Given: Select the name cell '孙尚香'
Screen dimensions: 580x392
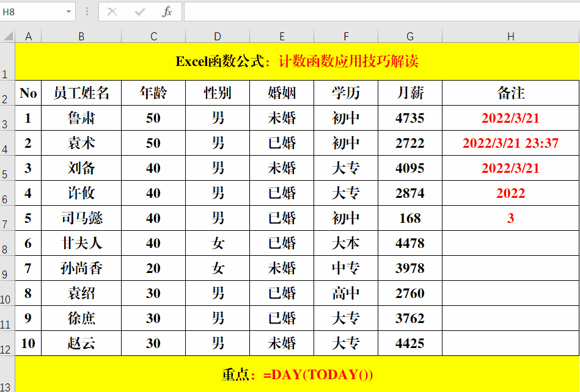Looking at the screenshot, I should click(81, 268).
